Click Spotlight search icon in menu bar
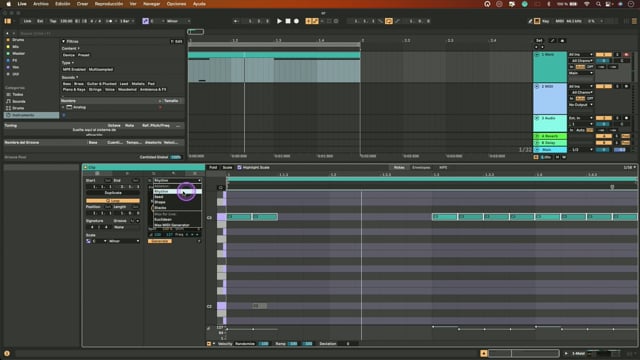640x360 pixels. 598,4
